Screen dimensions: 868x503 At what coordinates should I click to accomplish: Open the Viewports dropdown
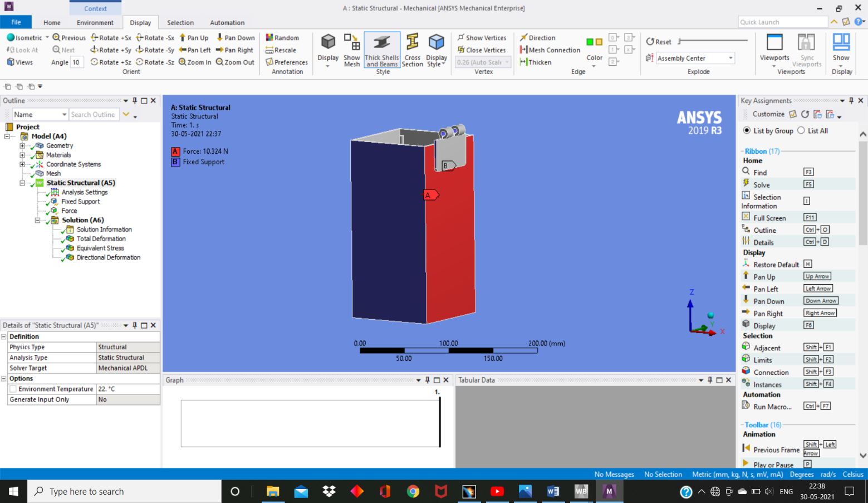coord(774,50)
